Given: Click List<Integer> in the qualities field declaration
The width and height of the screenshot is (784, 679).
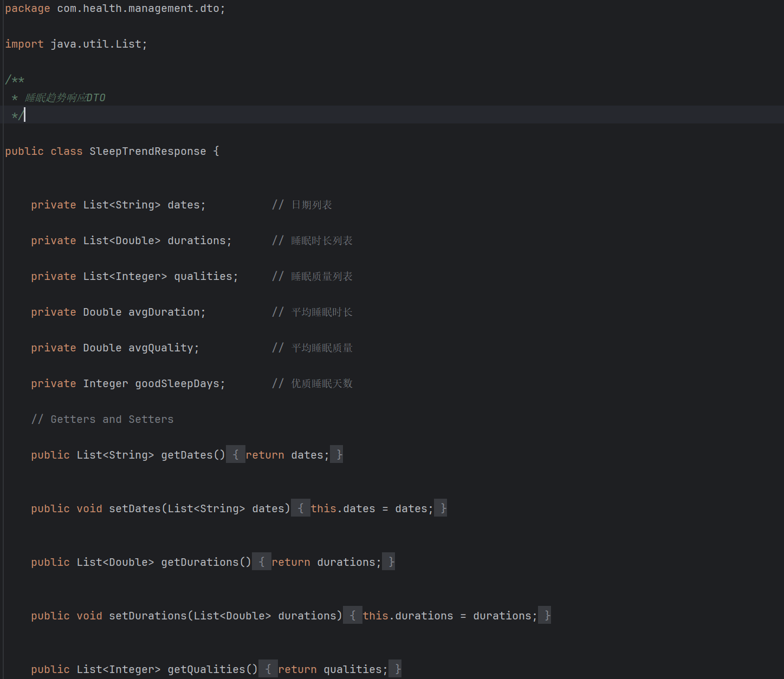Looking at the screenshot, I should 125,277.
